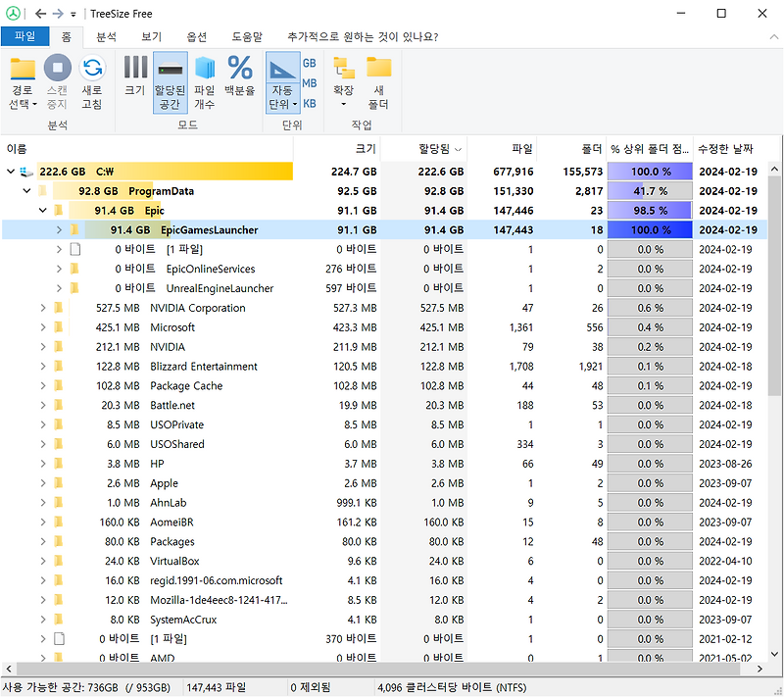Switch to the 보기 ribbon tab
Image resolution: width=784 pixels, height=697 pixels.
pos(152,37)
